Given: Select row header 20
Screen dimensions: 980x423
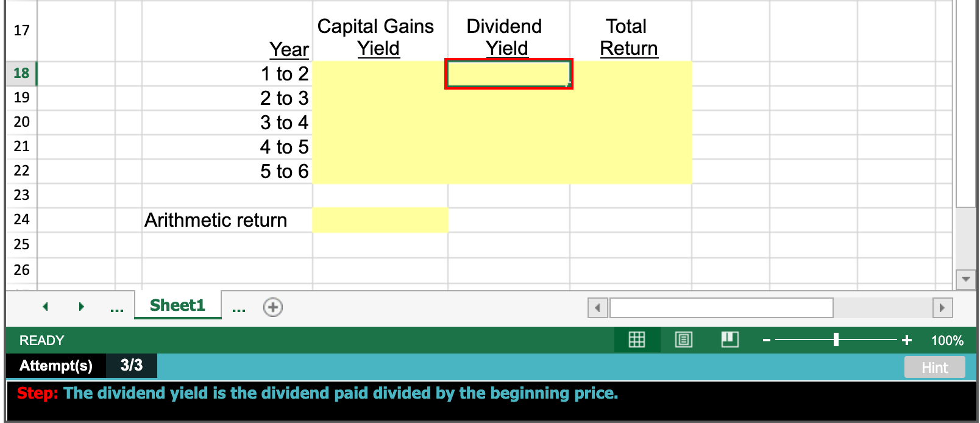Looking at the screenshot, I should click(21, 122).
